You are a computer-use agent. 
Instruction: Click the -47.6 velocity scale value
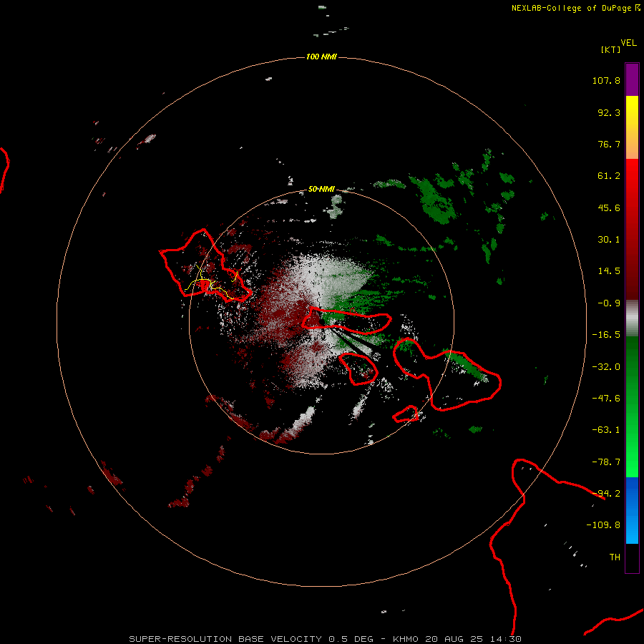coord(606,399)
